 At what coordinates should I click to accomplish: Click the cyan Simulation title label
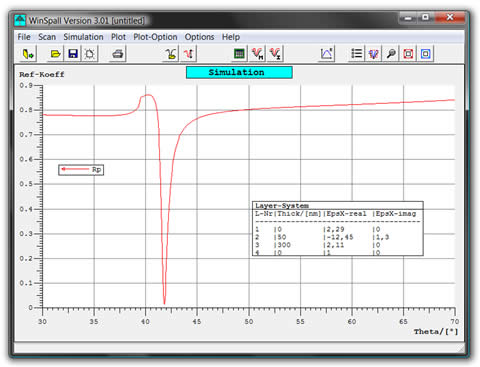(239, 72)
